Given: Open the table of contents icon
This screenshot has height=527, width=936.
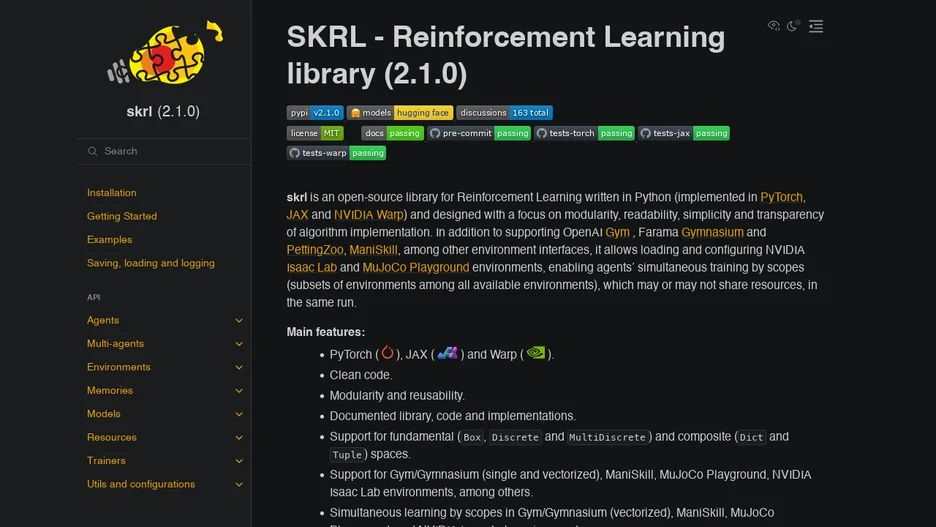Looking at the screenshot, I should click(816, 26).
